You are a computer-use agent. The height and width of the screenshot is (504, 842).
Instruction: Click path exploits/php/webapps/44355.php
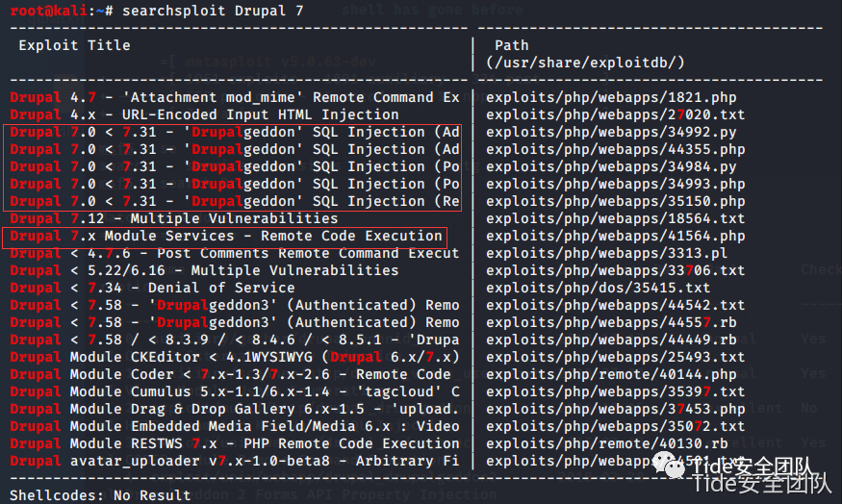pos(616,149)
